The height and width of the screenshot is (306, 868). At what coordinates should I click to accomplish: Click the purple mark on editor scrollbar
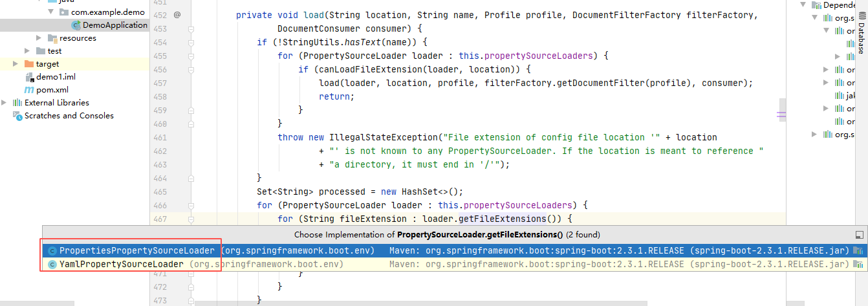(x=781, y=114)
